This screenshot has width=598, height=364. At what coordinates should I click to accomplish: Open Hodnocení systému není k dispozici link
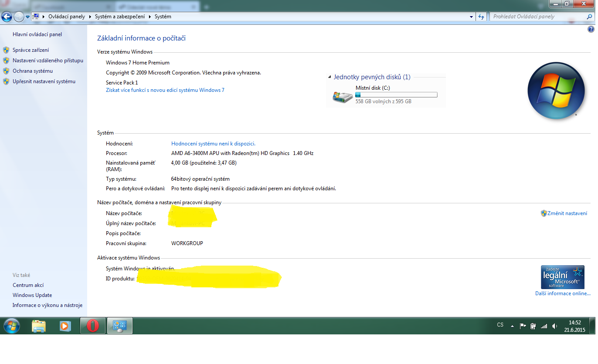pos(213,143)
